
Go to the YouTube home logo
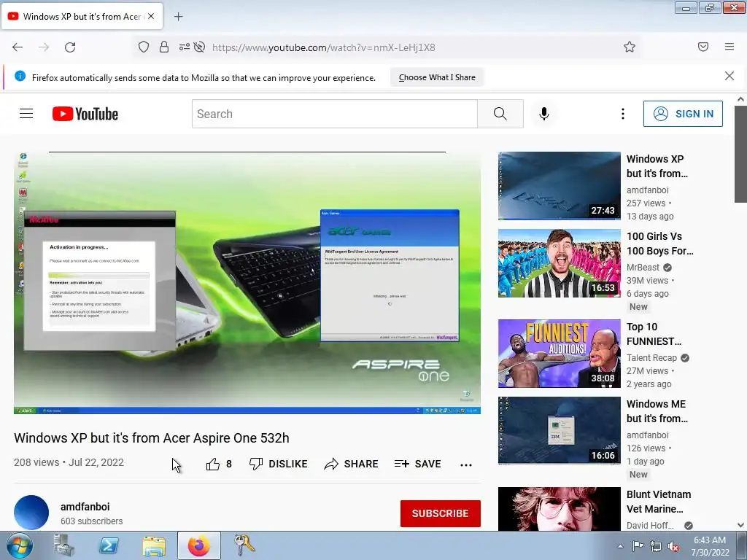point(85,114)
